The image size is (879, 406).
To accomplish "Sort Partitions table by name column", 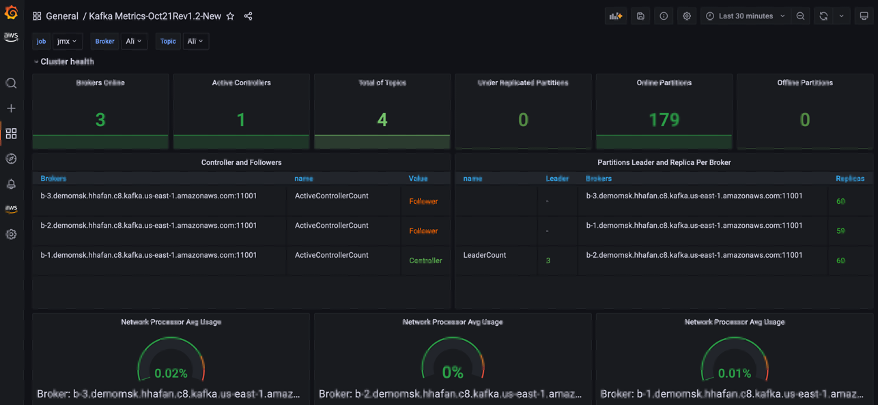I will click(x=473, y=179).
